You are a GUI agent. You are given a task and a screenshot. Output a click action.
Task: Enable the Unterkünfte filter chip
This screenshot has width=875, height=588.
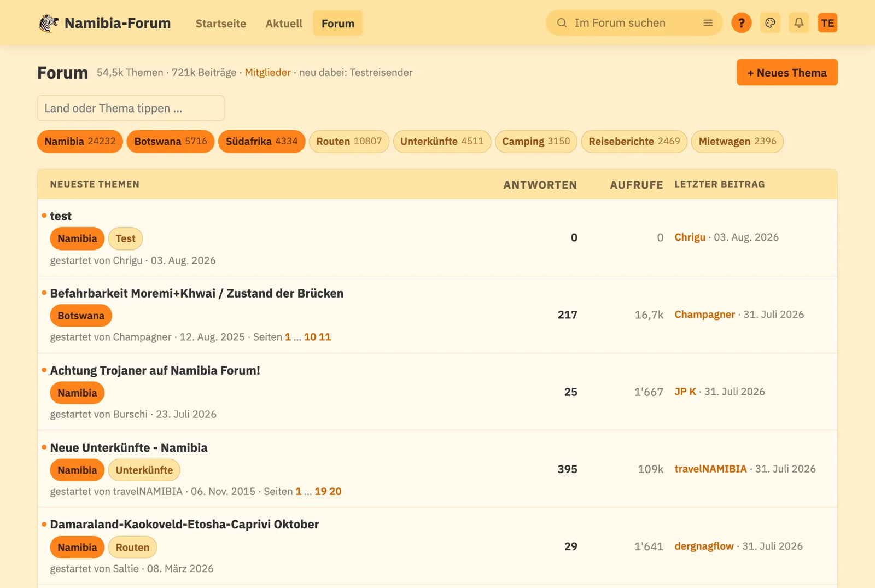(442, 142)
